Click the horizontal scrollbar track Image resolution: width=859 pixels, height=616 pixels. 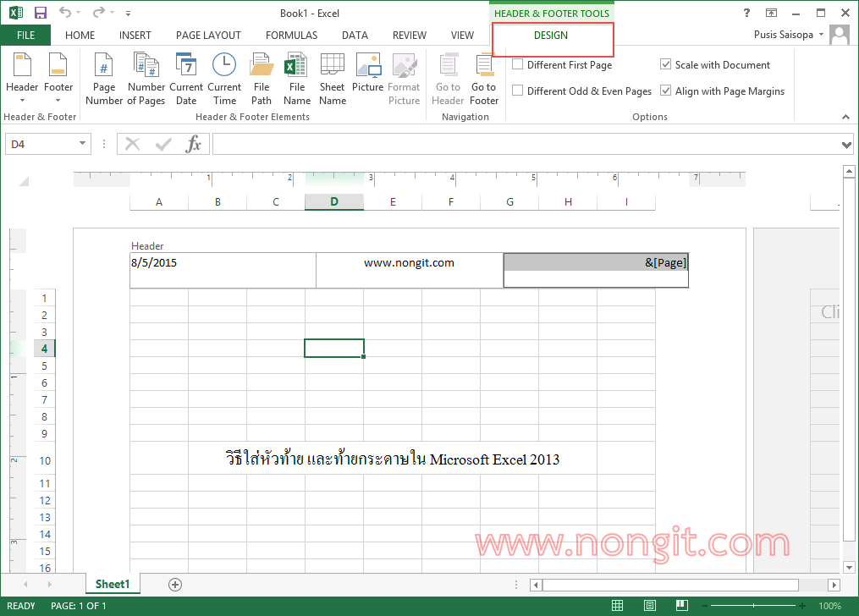(x=670, y=585)
